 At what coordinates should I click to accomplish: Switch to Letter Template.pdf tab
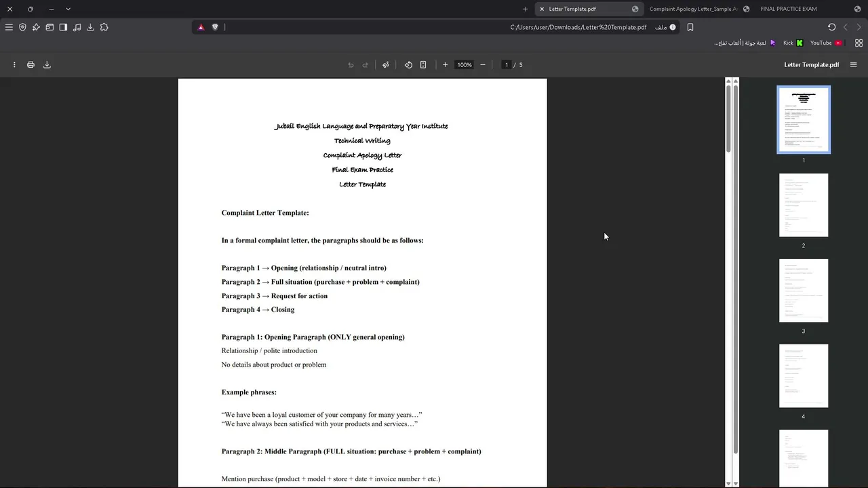point(589,9)
